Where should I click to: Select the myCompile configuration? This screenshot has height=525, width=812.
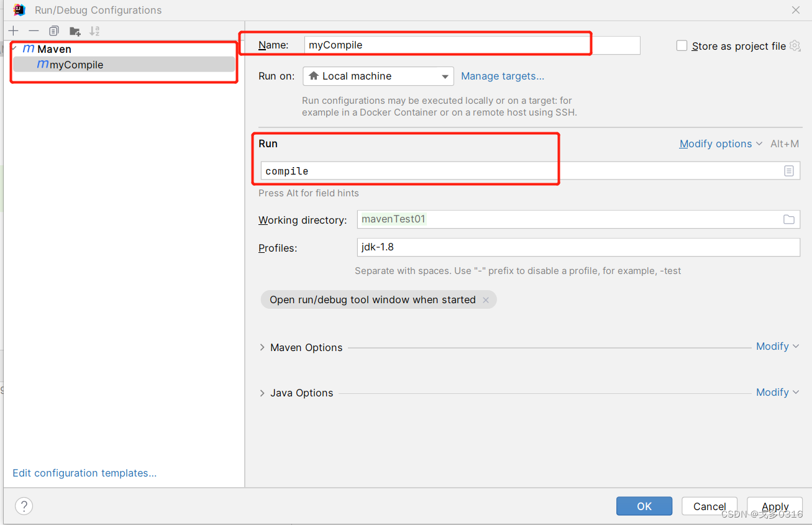pos(124,65)
